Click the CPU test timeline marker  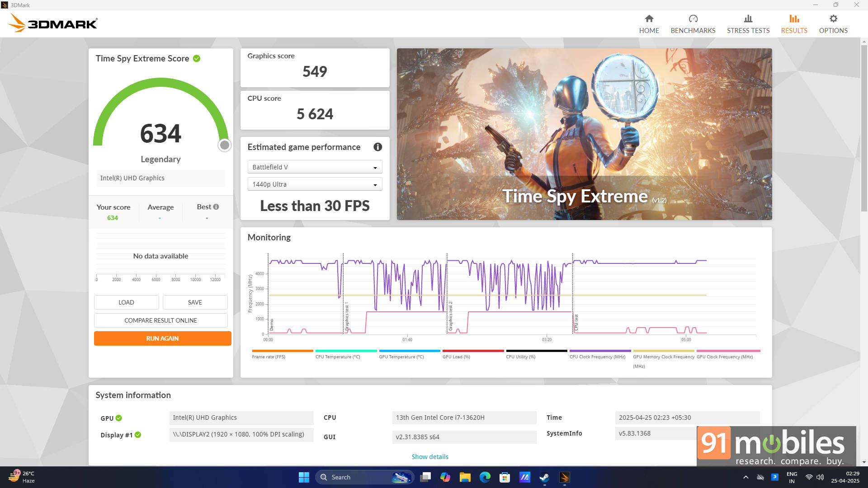click(x=576, y=323)
